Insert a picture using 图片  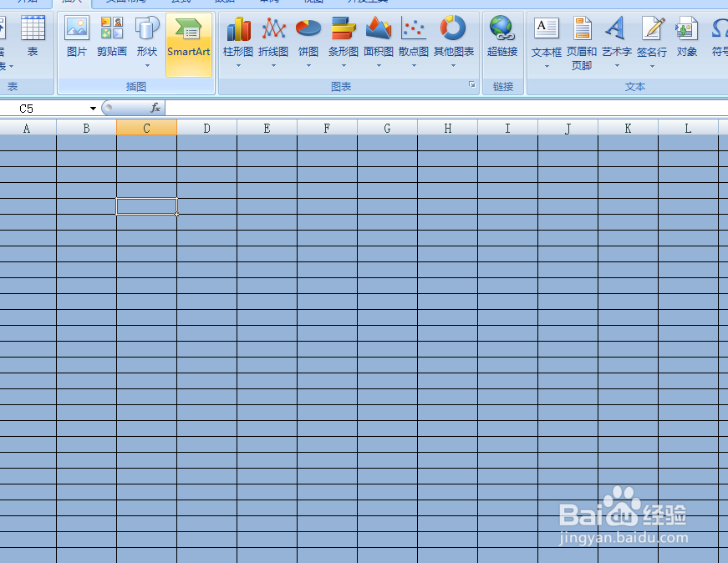point(77,36)
